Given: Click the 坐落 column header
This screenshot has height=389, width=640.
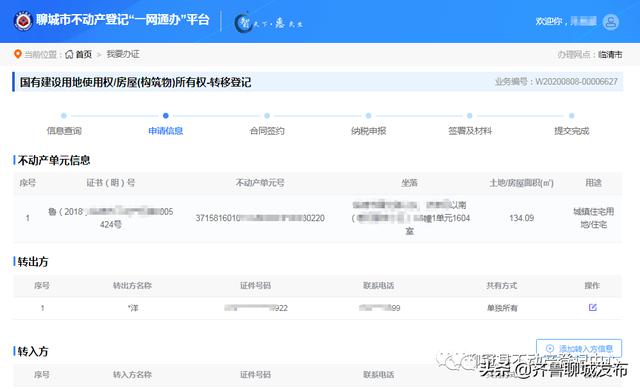Looking at the screenshot, I should coord(409,182).
